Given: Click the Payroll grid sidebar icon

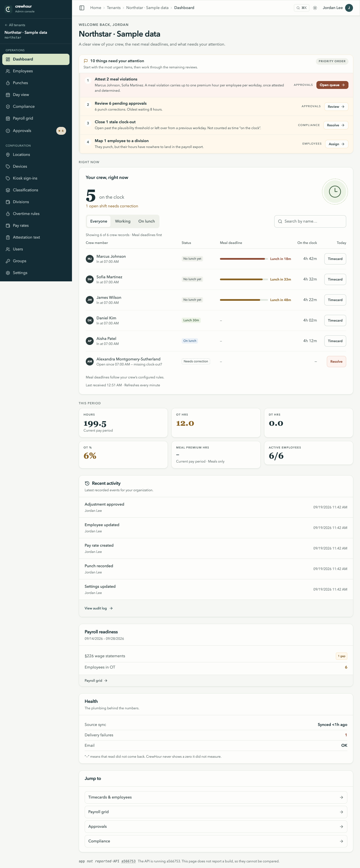Looking at the screenshot, I should tap(8, 118).
